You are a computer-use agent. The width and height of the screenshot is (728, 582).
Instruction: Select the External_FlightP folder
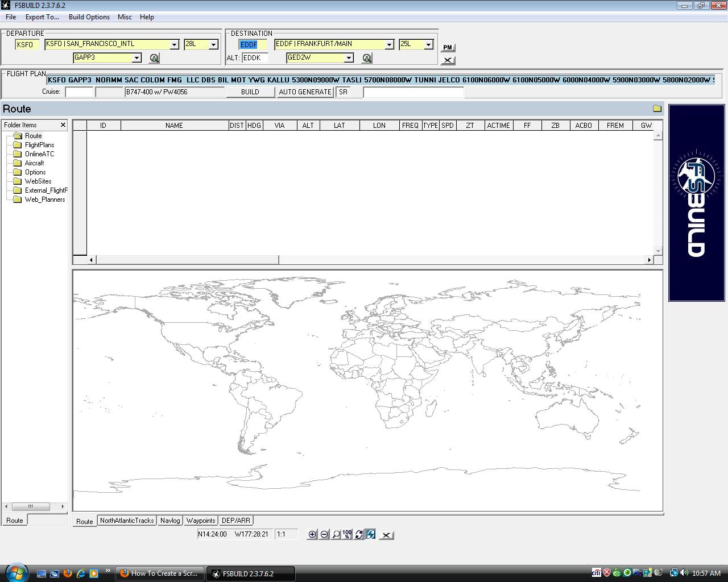coord(45,190)
